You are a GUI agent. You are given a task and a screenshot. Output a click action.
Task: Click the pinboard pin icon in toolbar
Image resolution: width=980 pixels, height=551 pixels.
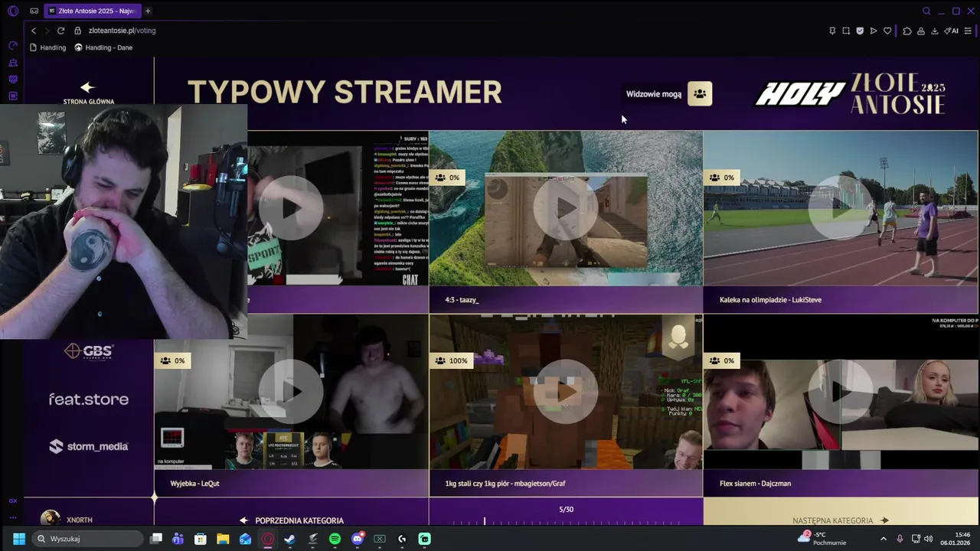tap(832, 31)
